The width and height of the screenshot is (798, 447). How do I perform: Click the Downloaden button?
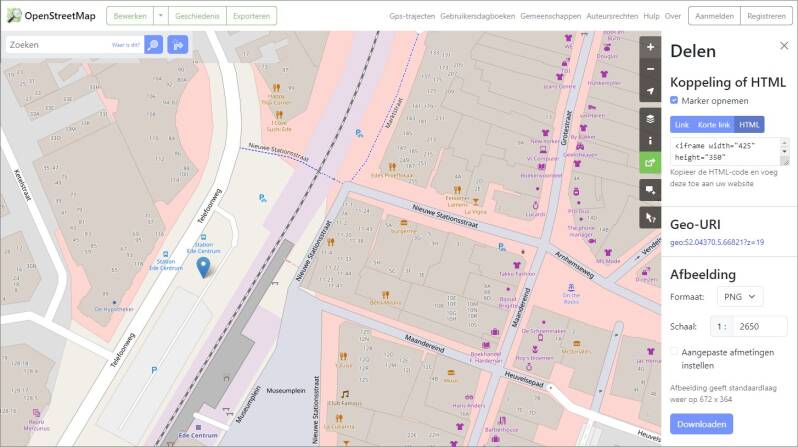pyautogui.click(x=701, y=423)
